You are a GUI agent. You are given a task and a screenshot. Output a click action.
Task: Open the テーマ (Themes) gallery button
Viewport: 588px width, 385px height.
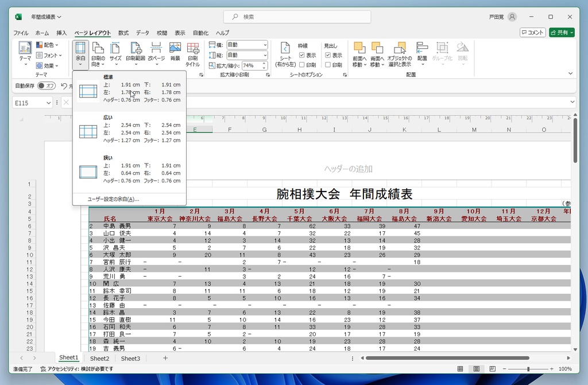25,55
